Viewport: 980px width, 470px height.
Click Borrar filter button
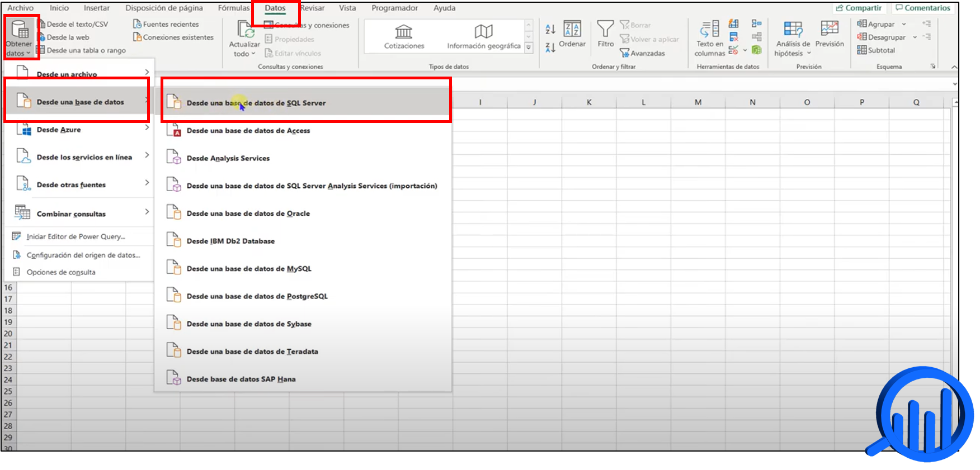click(x=635, y=25)
